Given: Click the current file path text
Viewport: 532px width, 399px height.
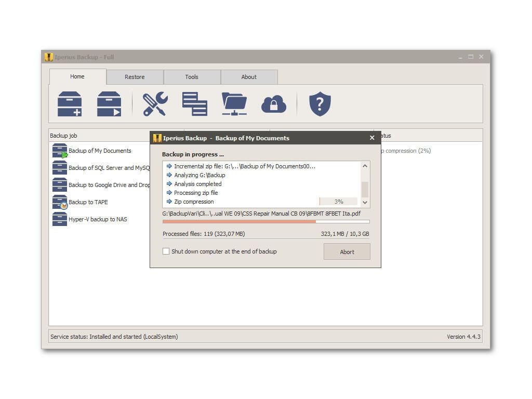Looking at the screenshot, I should [x=261, y=214].
